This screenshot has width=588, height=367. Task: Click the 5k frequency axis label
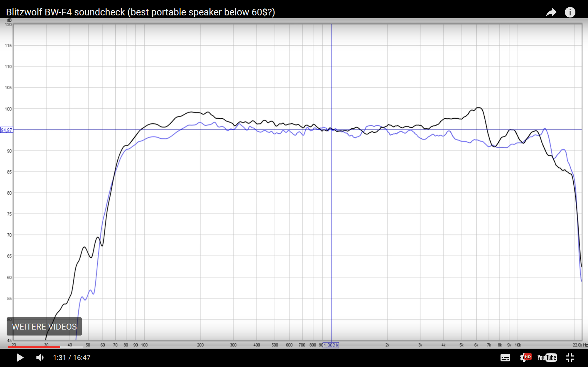[462, 345]
